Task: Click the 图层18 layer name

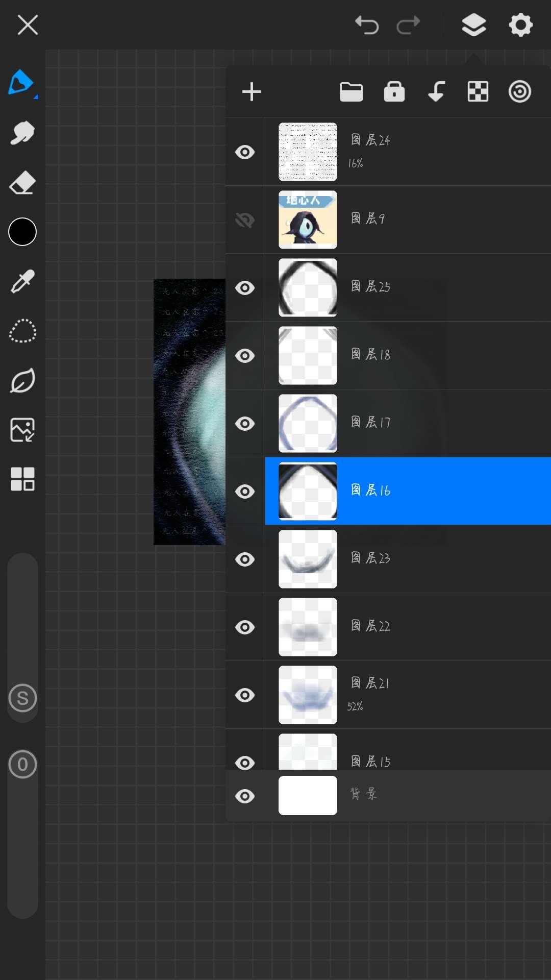Action: [370, 354]
